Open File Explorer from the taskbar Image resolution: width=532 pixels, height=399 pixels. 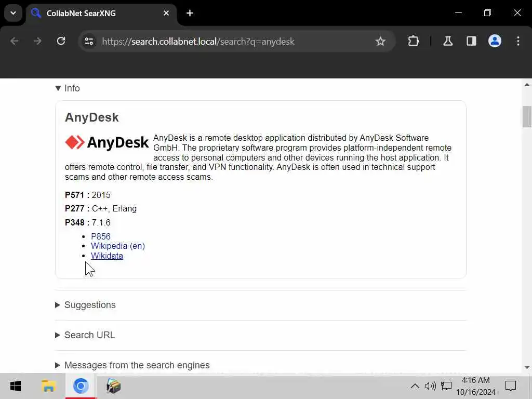click(48, 386)
